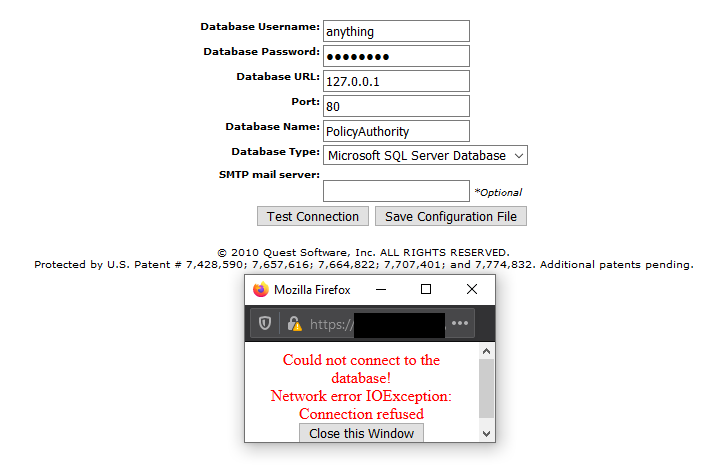The height and width of the screenshot is (475, 718).
Task: Click the '© 2010 Quest Software' copyright line
Action: (x=363, y=252)
